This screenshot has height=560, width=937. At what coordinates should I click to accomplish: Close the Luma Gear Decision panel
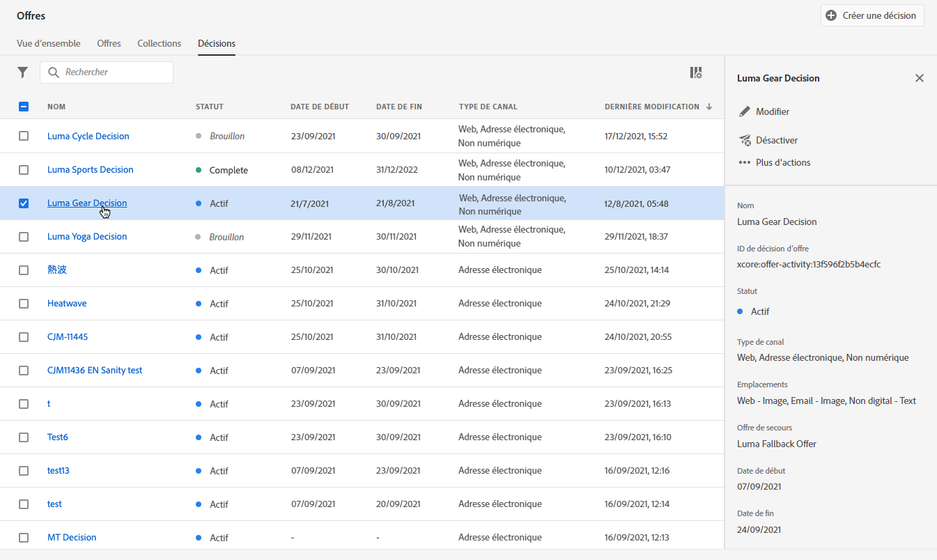[919, 78]
